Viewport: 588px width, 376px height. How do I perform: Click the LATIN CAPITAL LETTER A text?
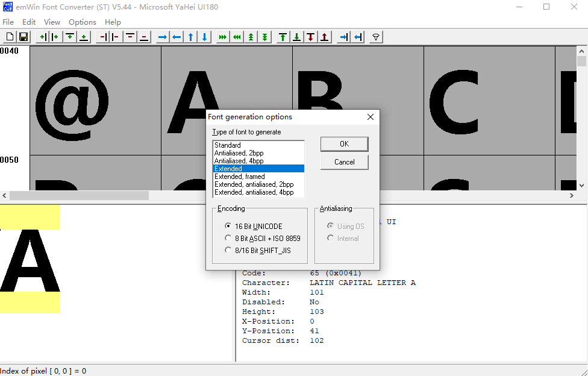click(x=363, y=283)
